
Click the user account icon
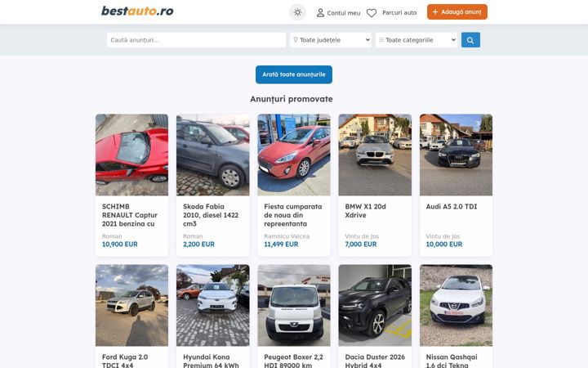point(320,13)
